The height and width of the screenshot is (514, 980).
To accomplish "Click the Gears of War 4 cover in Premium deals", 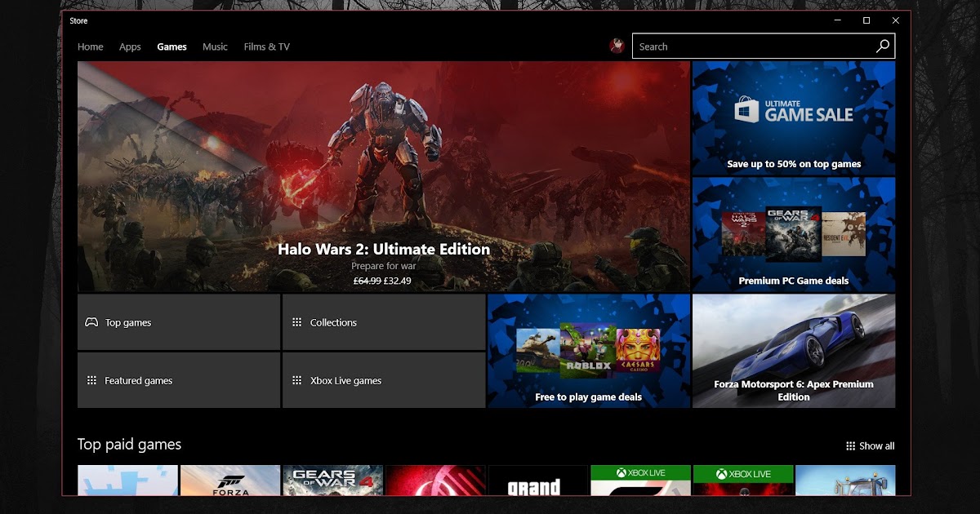I will coord(793,234).
